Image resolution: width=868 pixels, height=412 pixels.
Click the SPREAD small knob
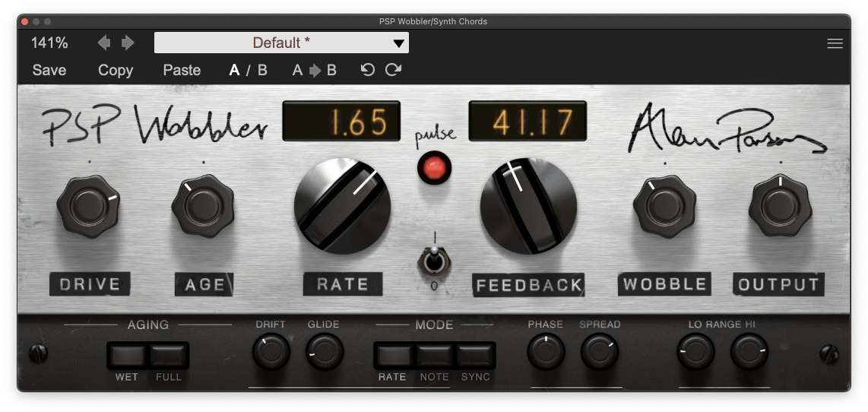pyautogui.click(x=600, y=352)
